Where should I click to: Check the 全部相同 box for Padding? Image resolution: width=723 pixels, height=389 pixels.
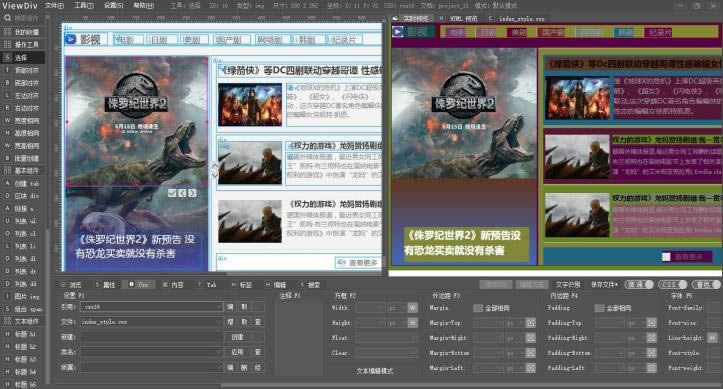[599, 308]
